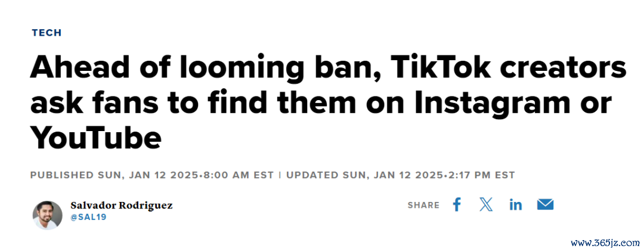Share the article on LinkedIn
Screen dimensions: 644x252
[515, 204]
